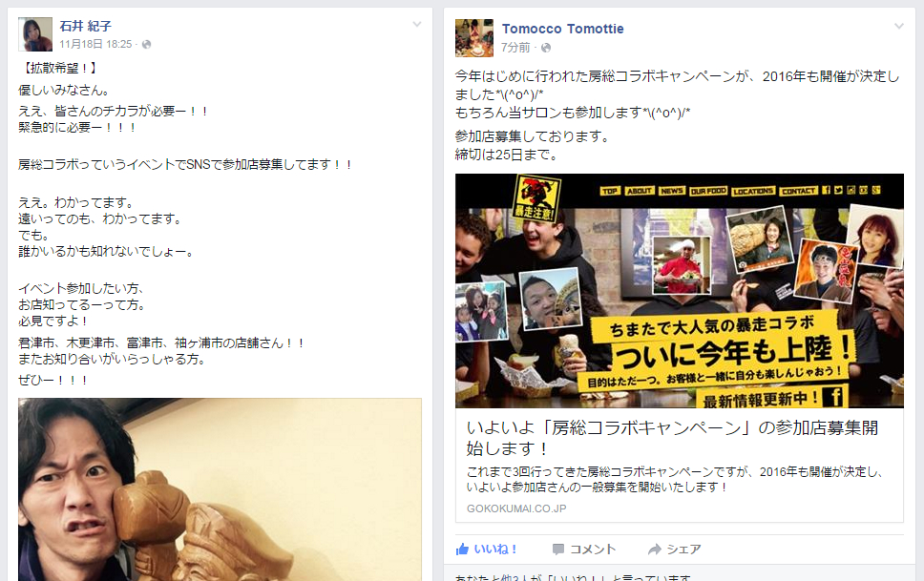
Task: Click the thumbs-up icon next to いいね！
Action: [x=462, y=550]
